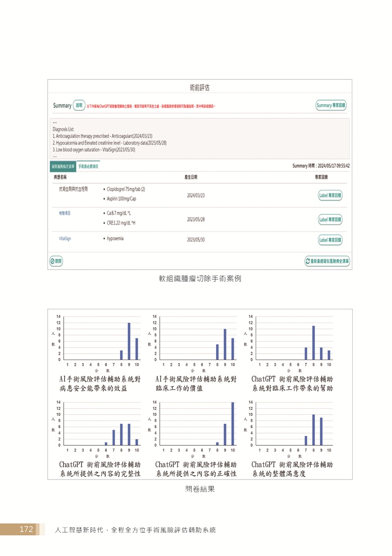The width and height of the screenshot is (392, 556).
Task: Click the page number 172
Action: (26, 530)
